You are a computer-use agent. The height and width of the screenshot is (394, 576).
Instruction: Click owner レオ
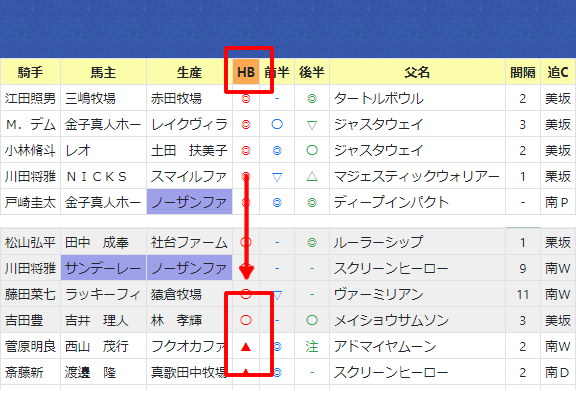(x=78, y=151)
